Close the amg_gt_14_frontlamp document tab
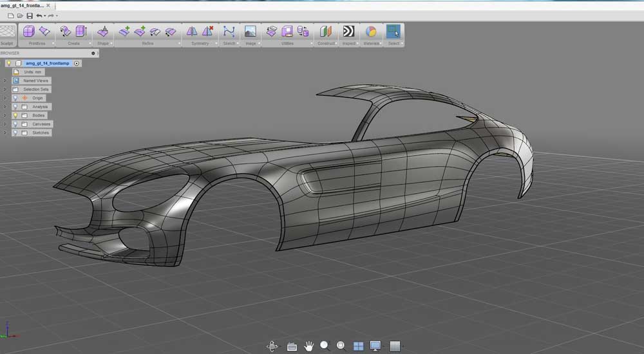Screen dimensions: 644x354 (48, 6)
